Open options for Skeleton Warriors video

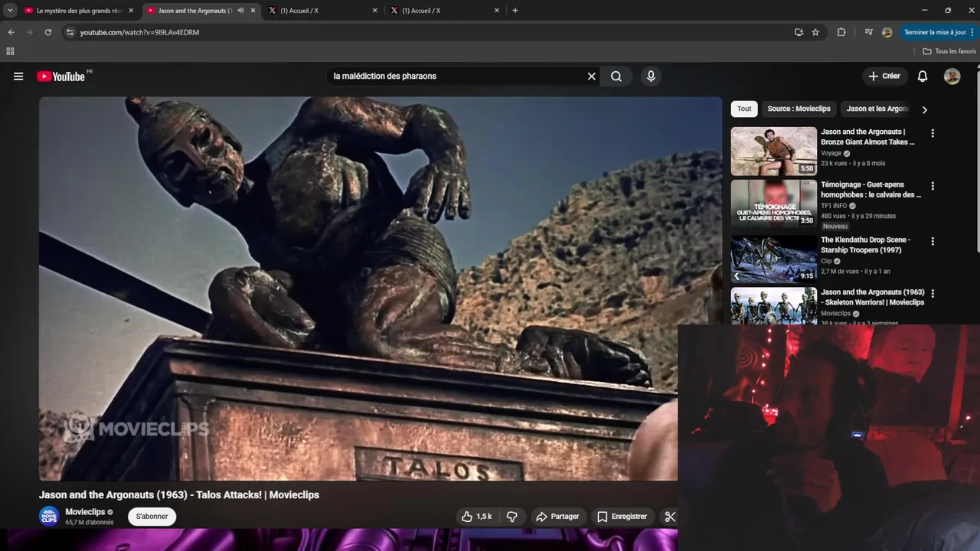tap(932, 293)
